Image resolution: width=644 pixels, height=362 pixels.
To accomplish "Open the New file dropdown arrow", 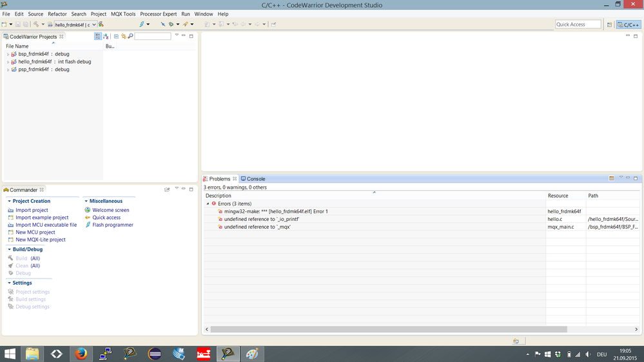I will point(11,24).
